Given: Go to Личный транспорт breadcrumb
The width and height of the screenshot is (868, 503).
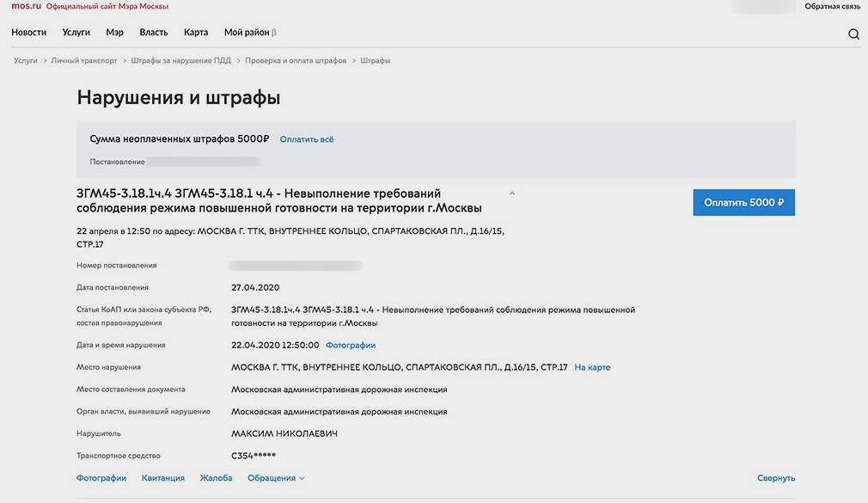Looking at the screenshot, I should (x=84, y=61).
